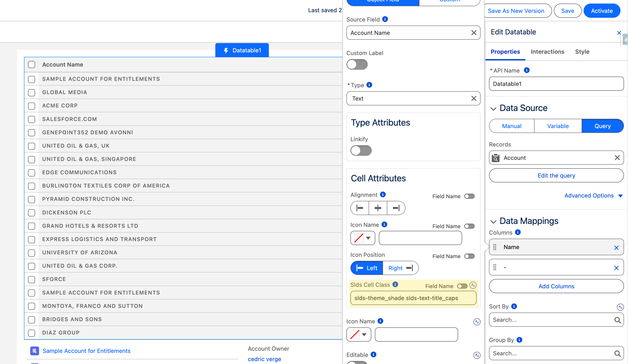Click the Edit the query button
Screen dimensions: 628x364
pyautogui.click(x=556, y=175)
